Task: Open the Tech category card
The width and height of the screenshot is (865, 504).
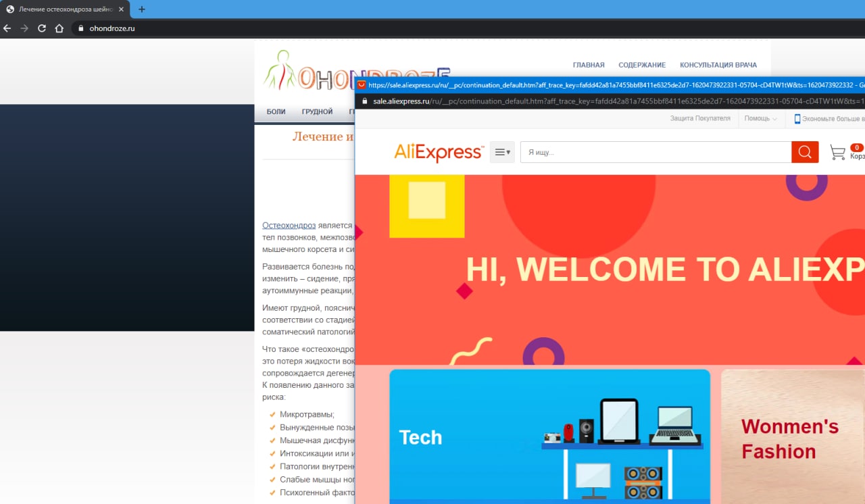Action: point(550,436)
